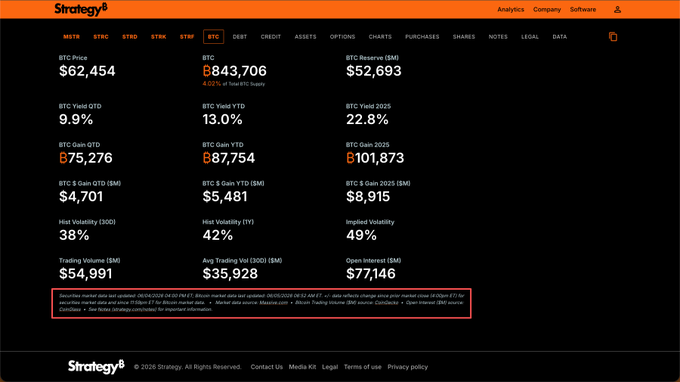The height and width of the screenshot is (382, 680).
Task: Open the Massive.com source link
Action: pyautogui.click(x=274, y=303)
